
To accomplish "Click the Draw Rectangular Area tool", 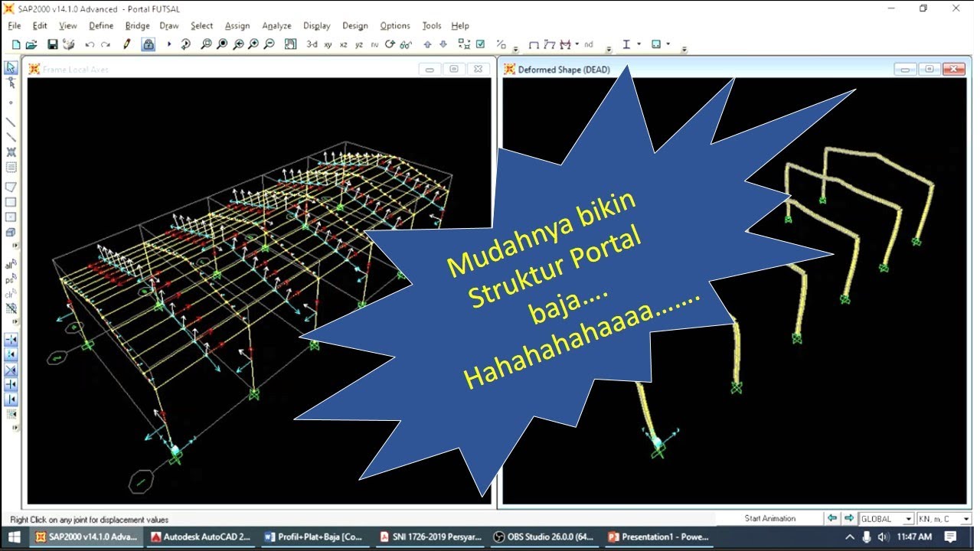I will [x=11, y=202].
